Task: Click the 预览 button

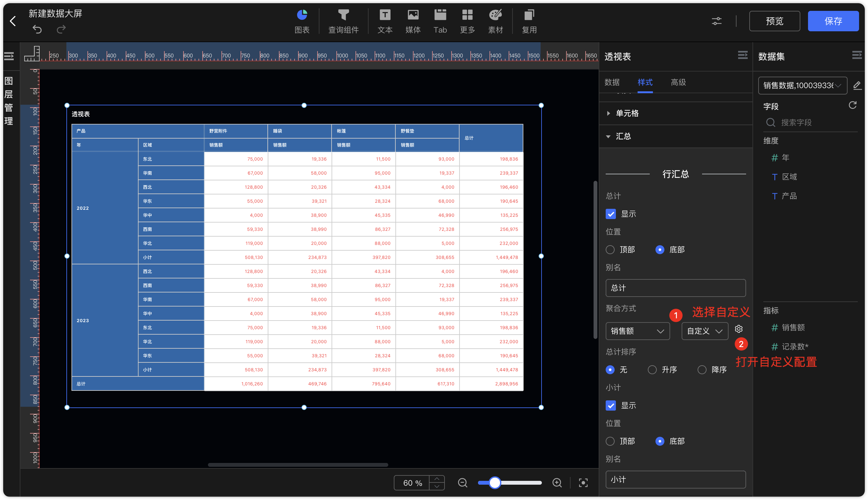Action: [x=774, y=21]
